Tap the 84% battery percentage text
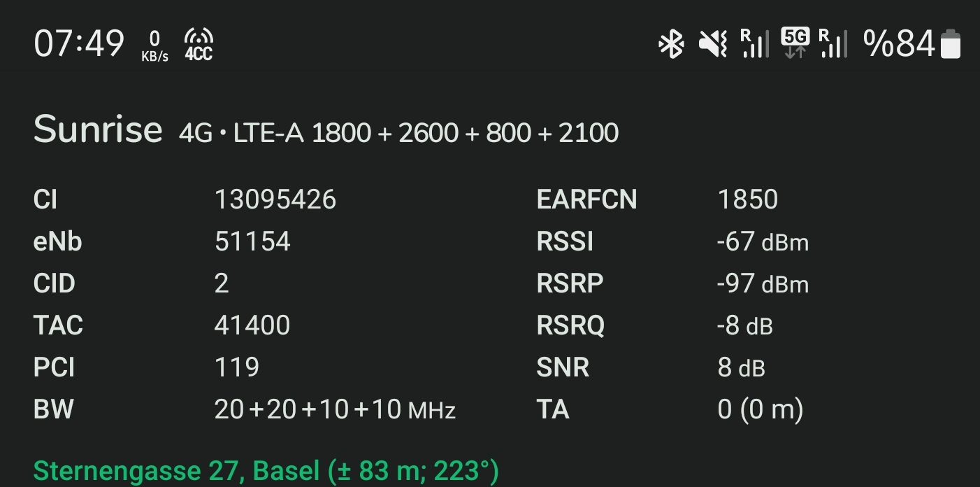980x487 pixels. point(900,44)
